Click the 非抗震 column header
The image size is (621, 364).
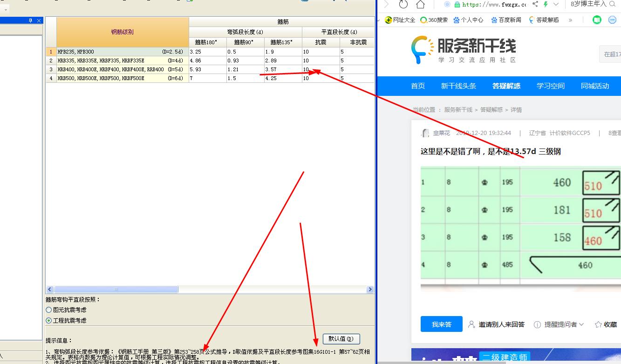tap(357, 42)
